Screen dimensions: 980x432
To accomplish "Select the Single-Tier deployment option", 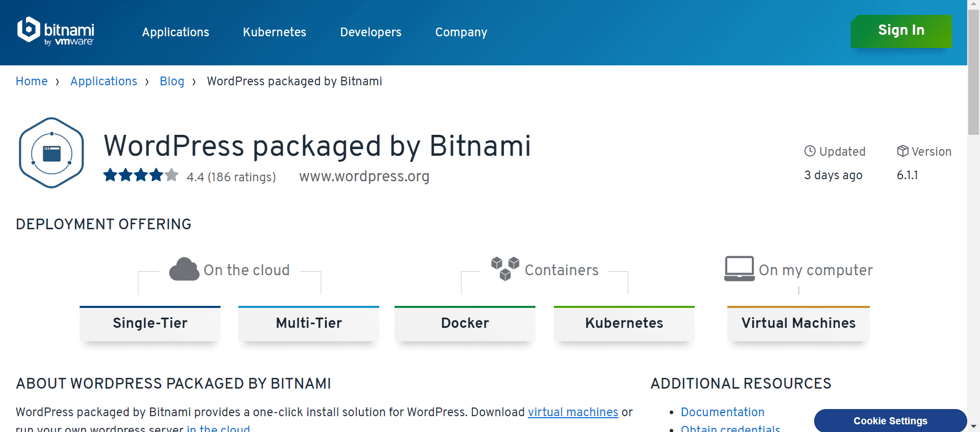I will click(150, 323).
